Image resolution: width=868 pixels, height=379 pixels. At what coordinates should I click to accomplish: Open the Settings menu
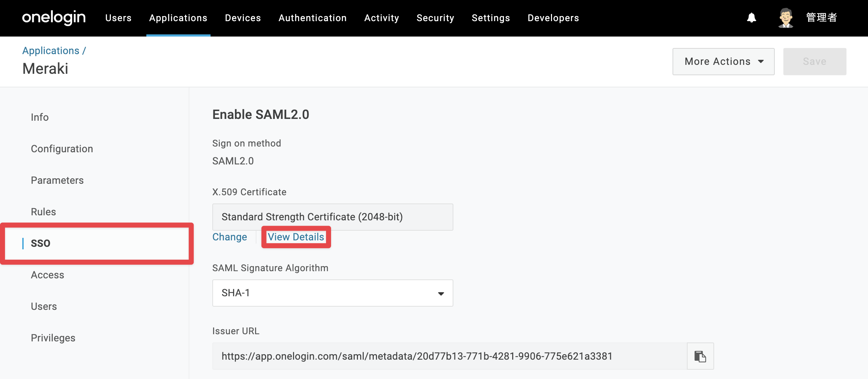pos(491,18)
